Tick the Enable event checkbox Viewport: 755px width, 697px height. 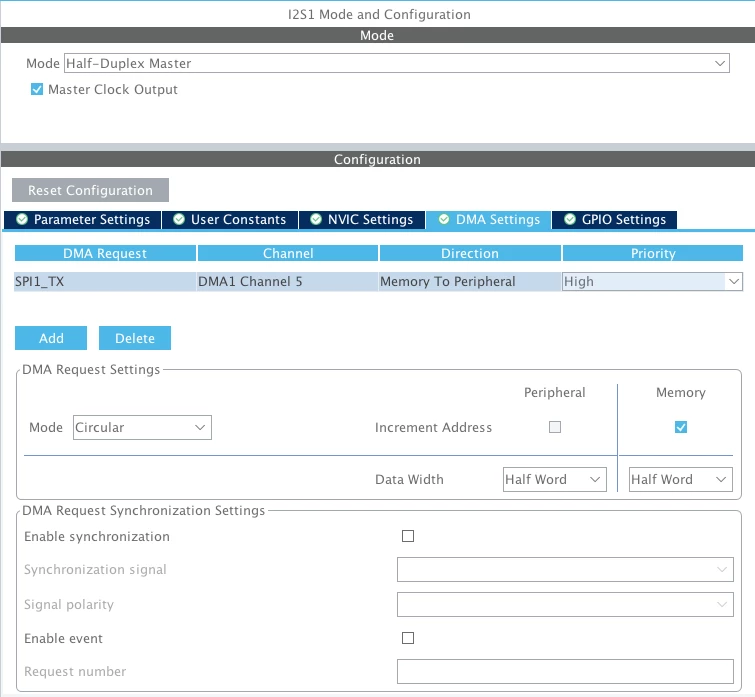(408, 638)
